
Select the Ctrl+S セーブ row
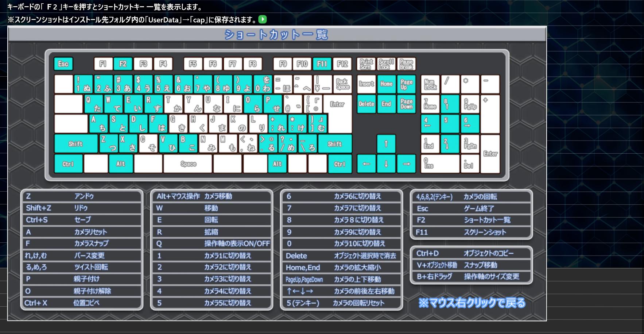pos(82,220)
